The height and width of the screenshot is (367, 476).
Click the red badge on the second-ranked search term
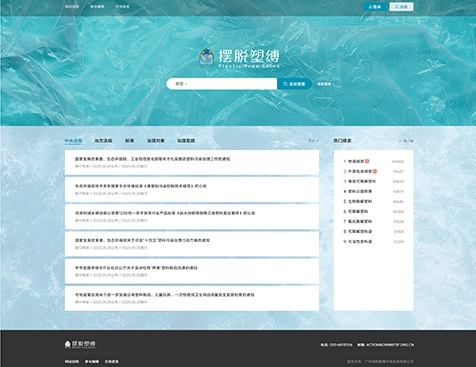click(375, 171)
